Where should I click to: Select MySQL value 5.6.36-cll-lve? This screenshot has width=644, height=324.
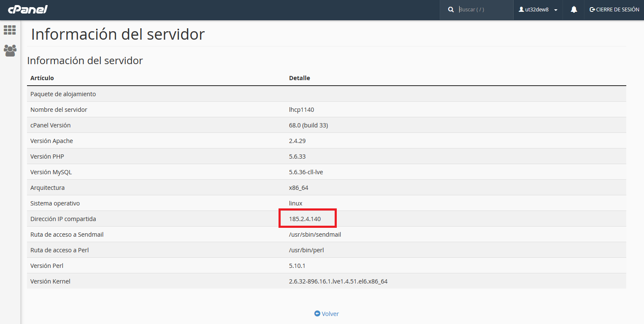pos(306,172)
